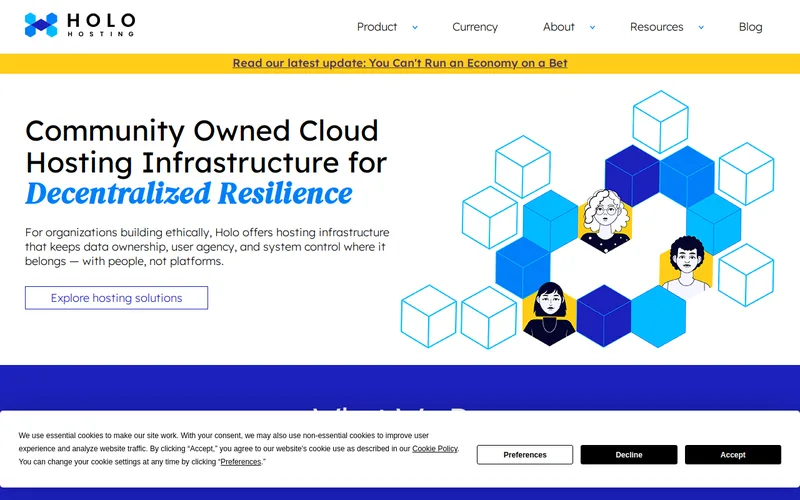Visit the Blog page

[750, 27]
